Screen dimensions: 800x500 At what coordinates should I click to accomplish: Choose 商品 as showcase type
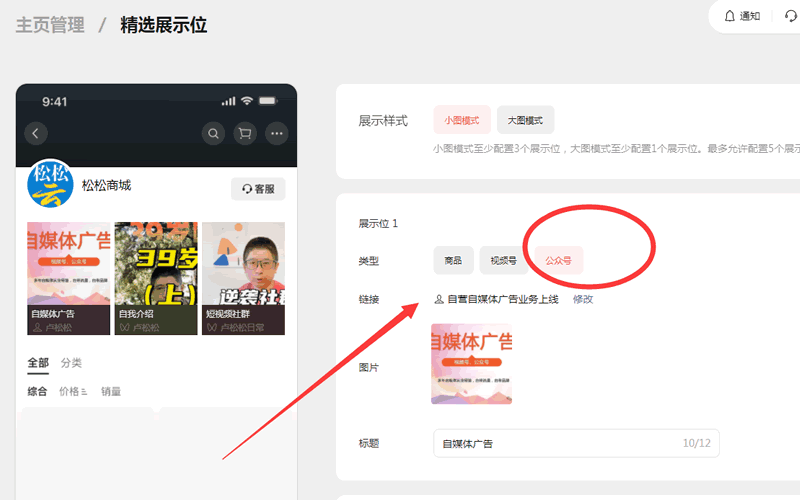[x=454, y=260]
